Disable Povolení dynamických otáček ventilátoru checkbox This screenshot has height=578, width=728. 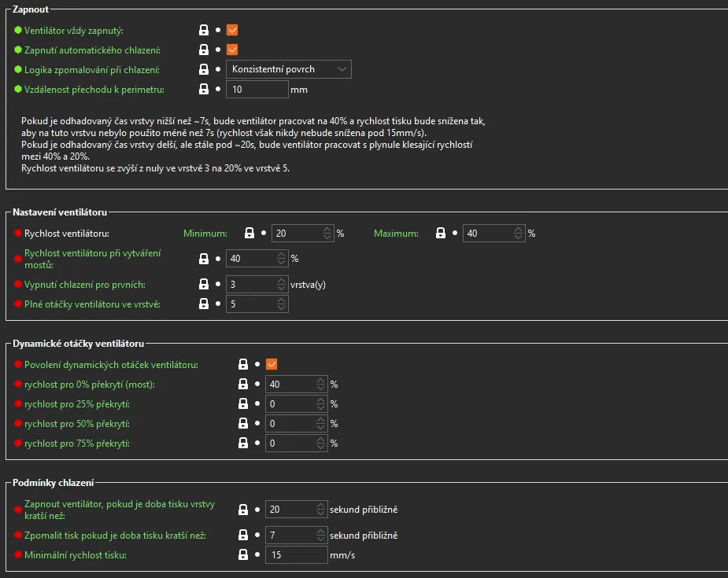[x=272, y=364]
